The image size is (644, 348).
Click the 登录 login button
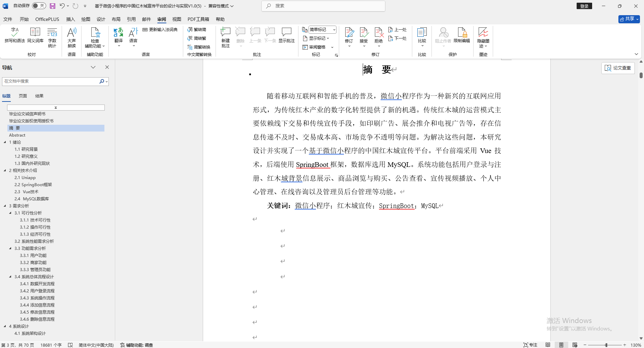click(x=584, y=6)
